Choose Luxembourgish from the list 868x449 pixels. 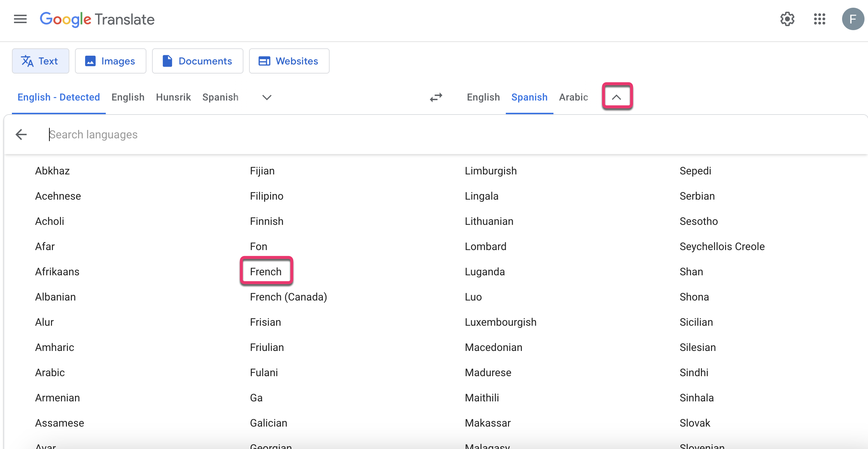501,322
